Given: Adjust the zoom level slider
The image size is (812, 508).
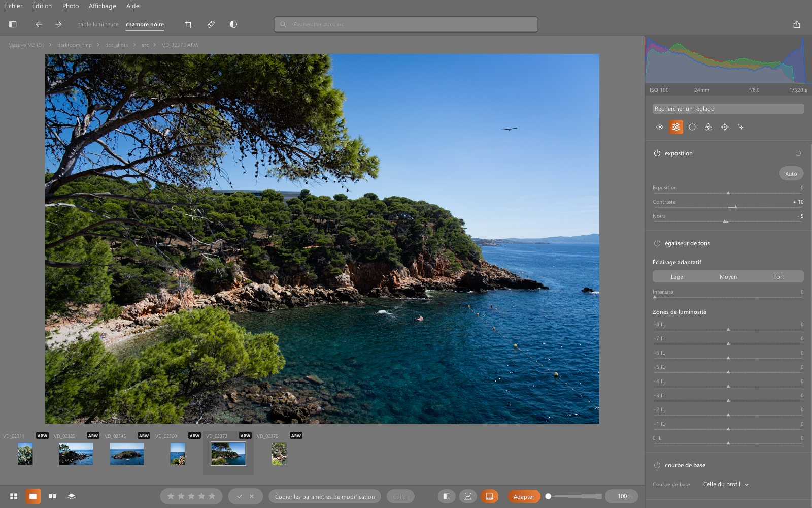Looking at the screenshot, I should tap(574, 496).
